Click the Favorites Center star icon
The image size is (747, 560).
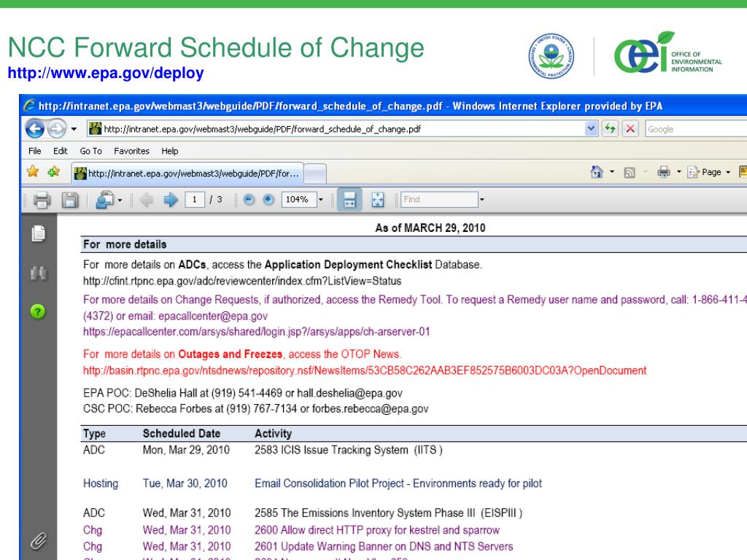[x=33, y=171]
